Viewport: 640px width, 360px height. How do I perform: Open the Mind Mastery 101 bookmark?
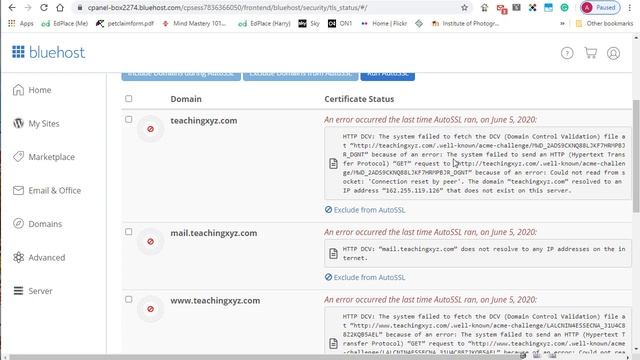point(194,24)
